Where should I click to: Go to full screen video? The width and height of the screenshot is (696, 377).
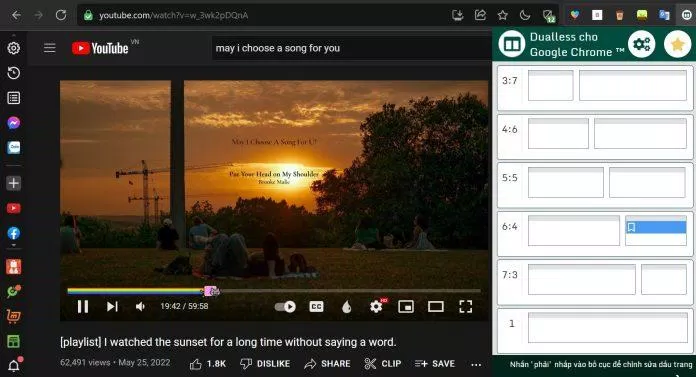pos(466,306)
